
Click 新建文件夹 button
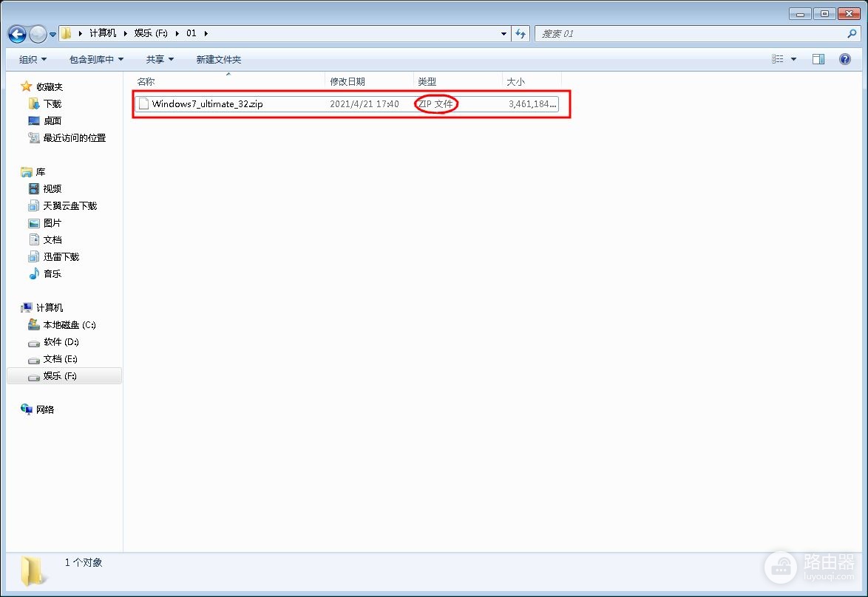coord(219,59)
